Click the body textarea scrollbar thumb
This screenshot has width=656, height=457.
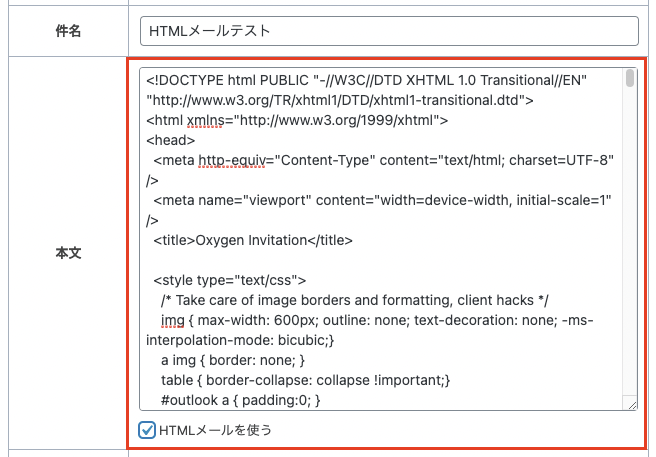(x=630, y=79)
